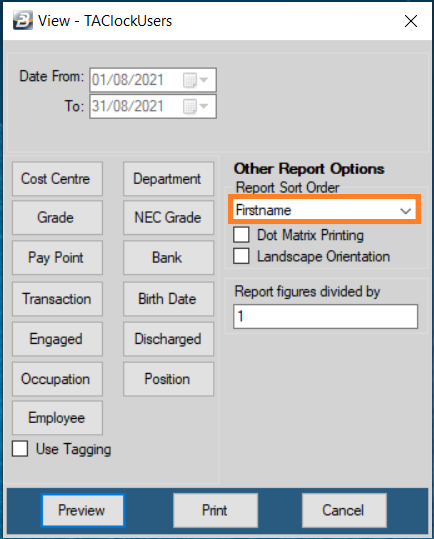Open the To date calendar picker icon

tap(196, 106)
